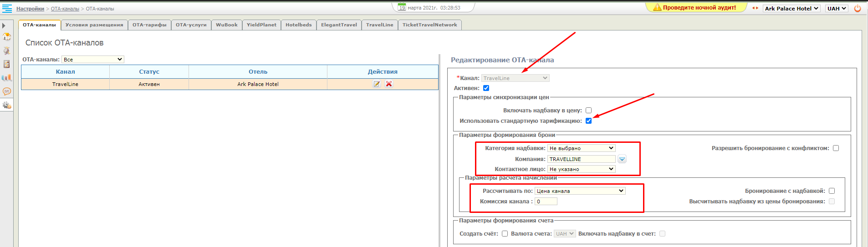This screenshot has width=868, height=247.
Task: Toggle the 'Активен' checkbox
Action: pos(486,88)
